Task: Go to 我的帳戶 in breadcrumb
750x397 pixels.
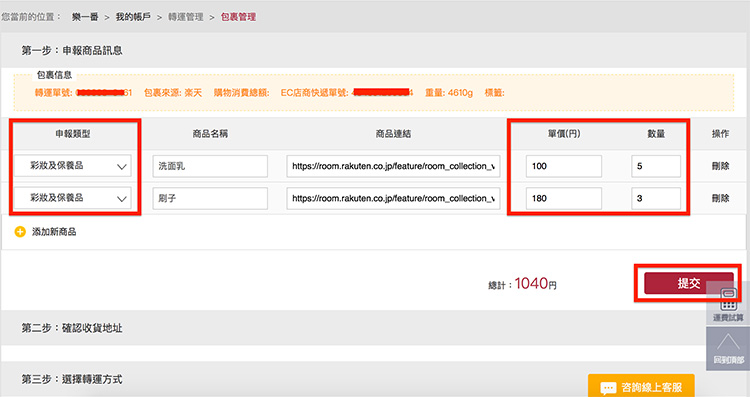Action: [x=133, y=17]
